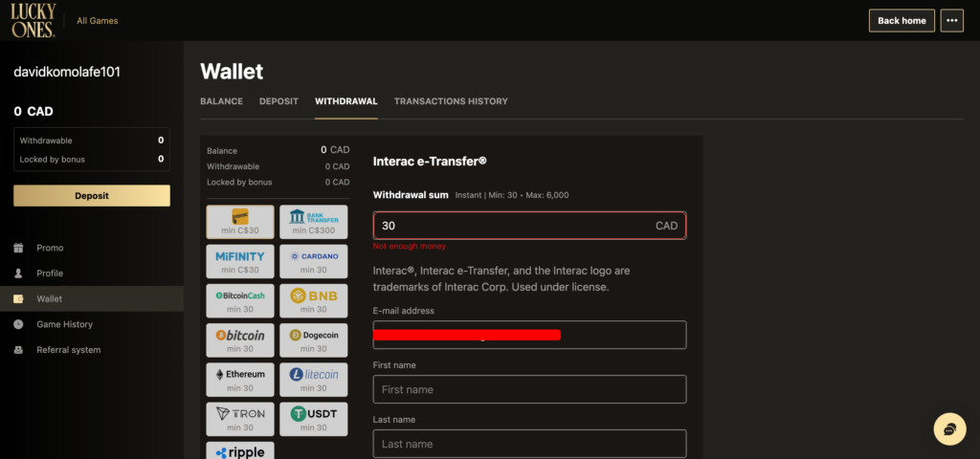This screenshot has height=459, width=980.
Task: Switch to the Deposit tab
Action: (x=278, y=101)
